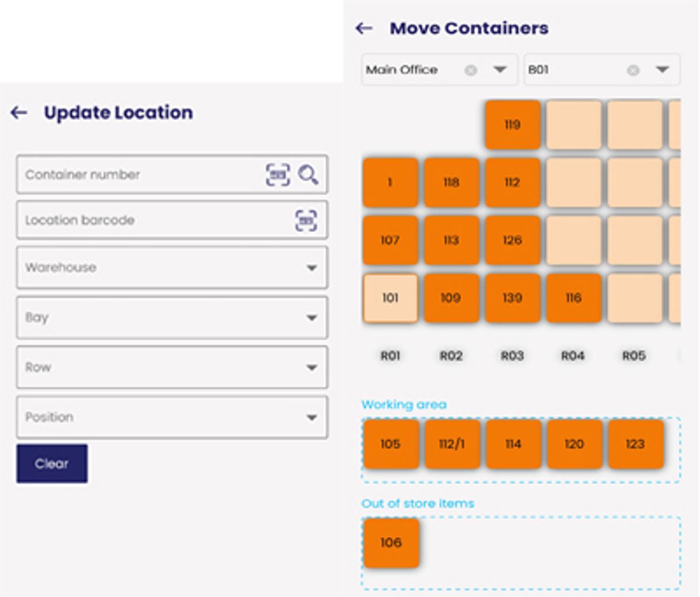Scan barcode for Container number field
700x597 pixels.
pos(278,174)
